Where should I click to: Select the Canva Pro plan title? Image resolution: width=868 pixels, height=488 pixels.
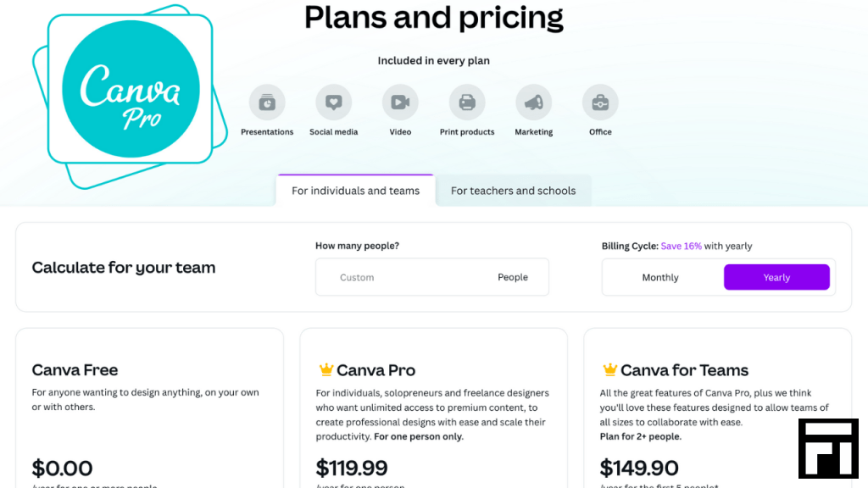(x=376, y=370)
